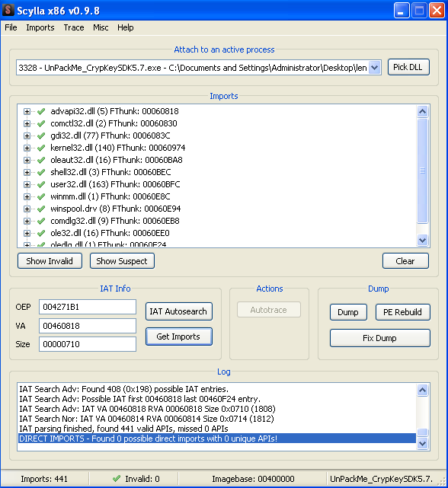Select log line 'IAT parsing finished'
Image resolution: width=448 pixels, height=488 pixels.
pos(123,429)
